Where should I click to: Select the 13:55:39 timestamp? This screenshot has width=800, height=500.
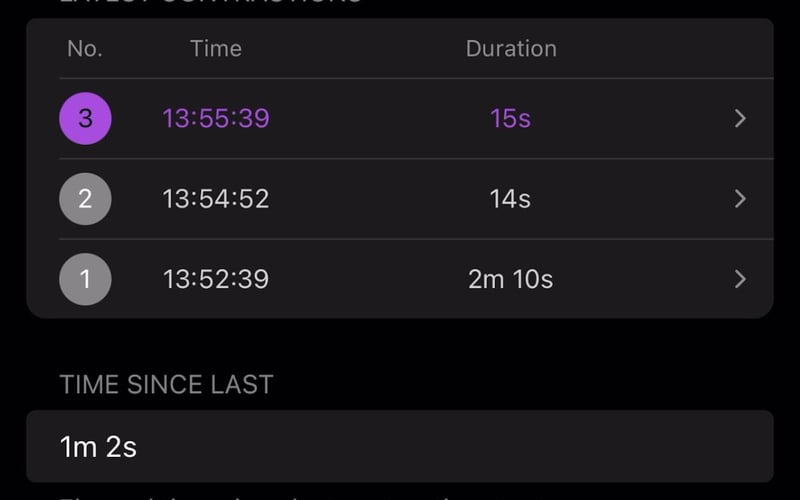pos(216,119)
